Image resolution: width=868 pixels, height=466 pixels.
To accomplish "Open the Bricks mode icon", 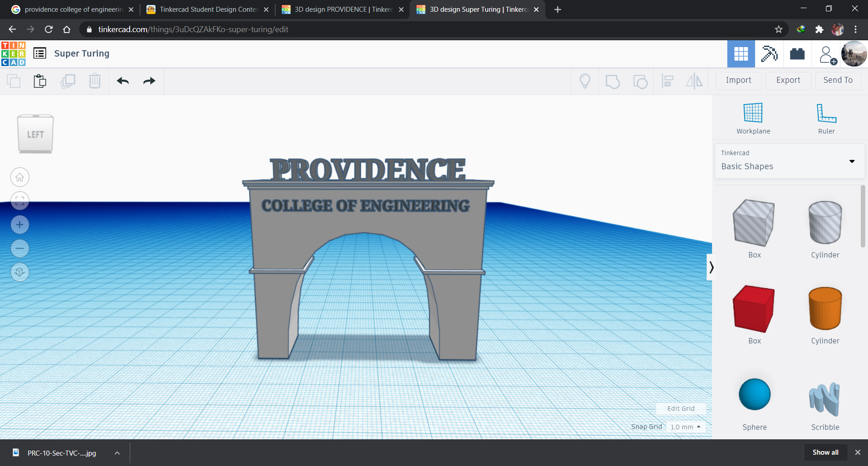I will (x=797, y=54).
